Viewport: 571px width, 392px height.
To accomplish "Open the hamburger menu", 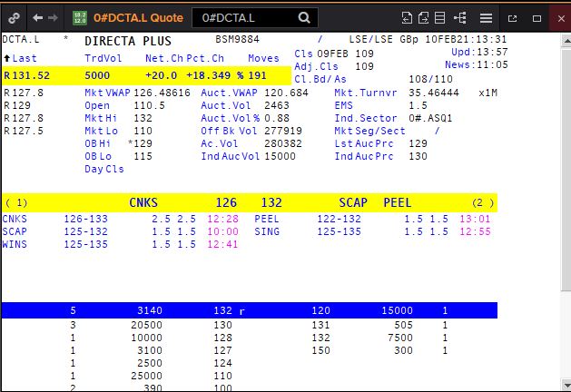I will pyautogui.click(x=486, y=17).
